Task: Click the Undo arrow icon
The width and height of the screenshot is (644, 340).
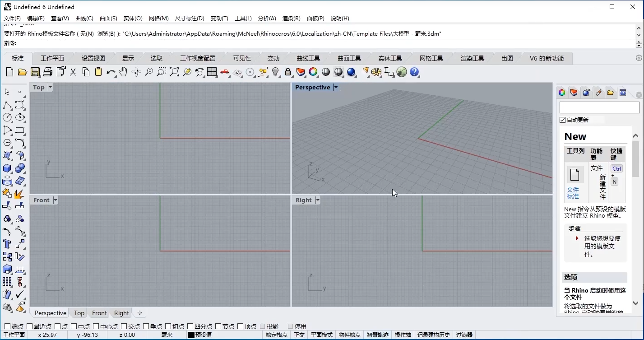Action: pos(111,72)
